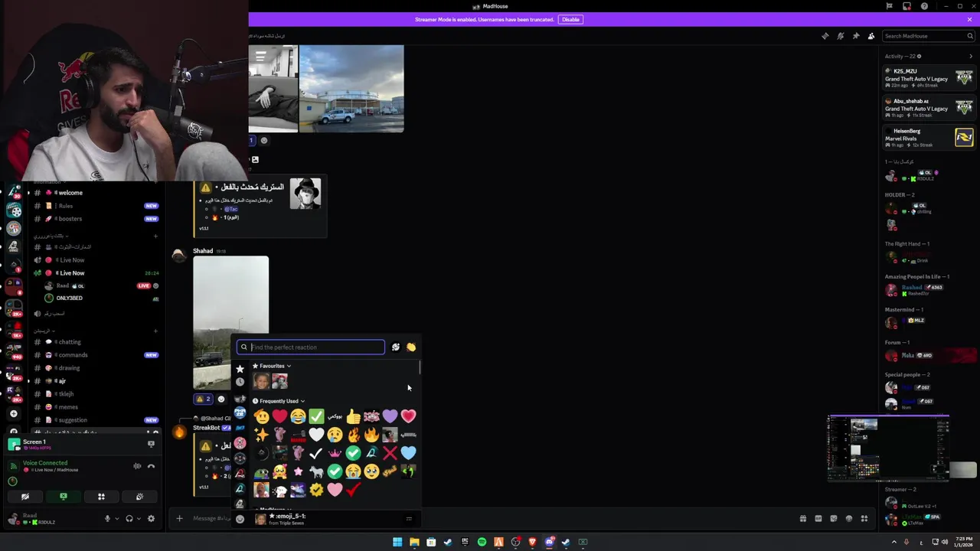Select ONLY3BED in the voice channel
The height and width of the screenshot is (551, 980).
pos(101,298)
